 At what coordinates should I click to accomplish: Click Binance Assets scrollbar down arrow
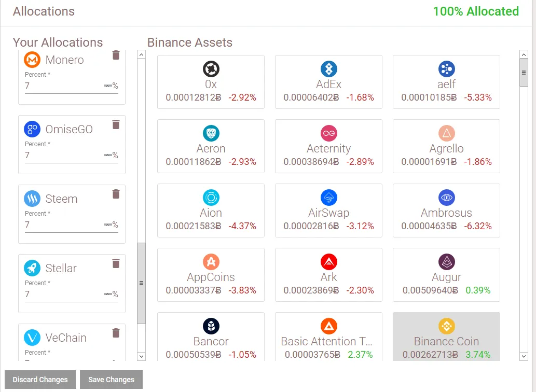pos(524,357)
